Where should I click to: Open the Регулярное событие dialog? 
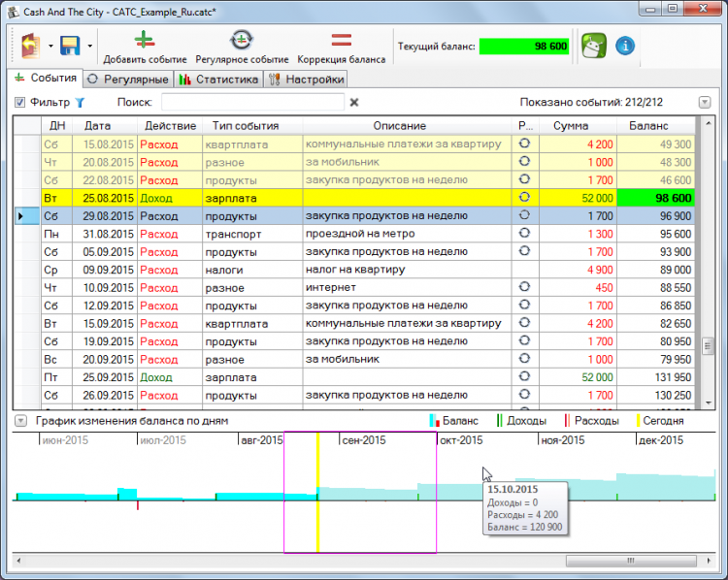pos(241,41)
